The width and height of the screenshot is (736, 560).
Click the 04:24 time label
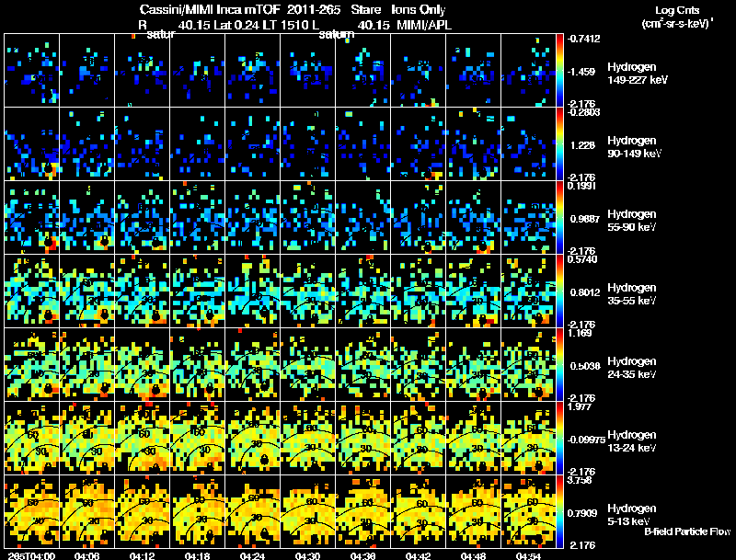(252, 555)
